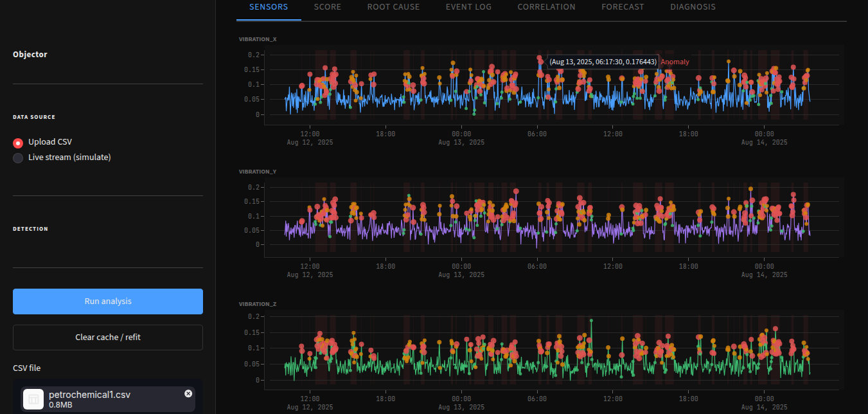868x414 pixels.
Task: Click the file icon beside petrochemical1.csv
Action: tap(33, 400)
